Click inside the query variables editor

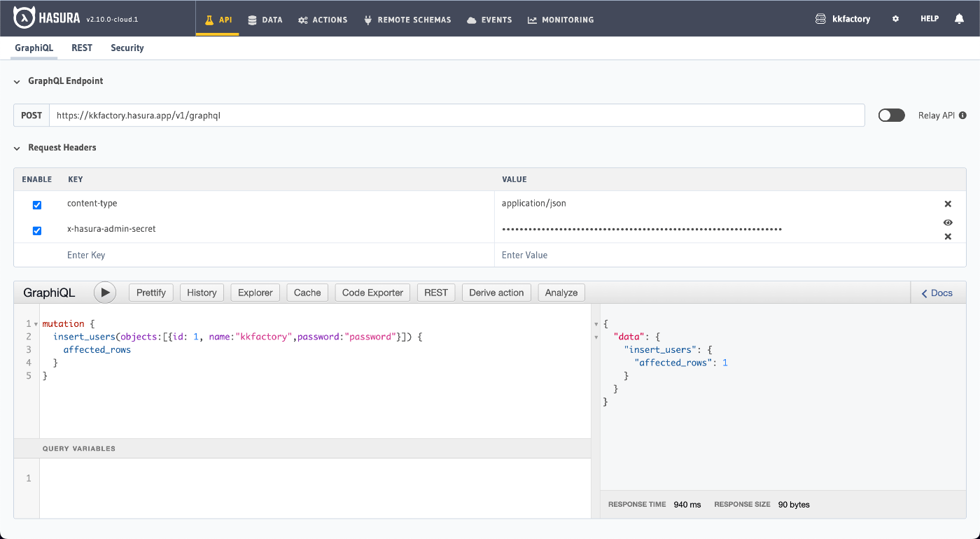(x=315, y=488)
